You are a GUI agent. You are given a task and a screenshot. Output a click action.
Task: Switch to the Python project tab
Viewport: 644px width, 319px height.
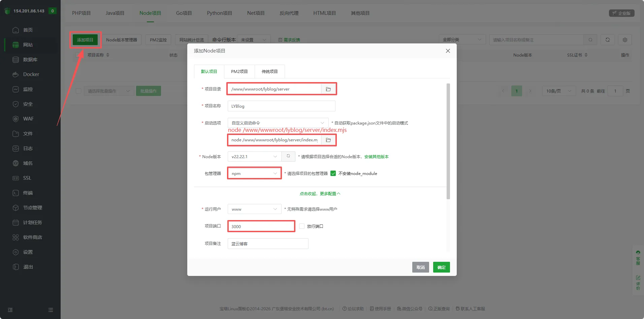click(219, 13)
